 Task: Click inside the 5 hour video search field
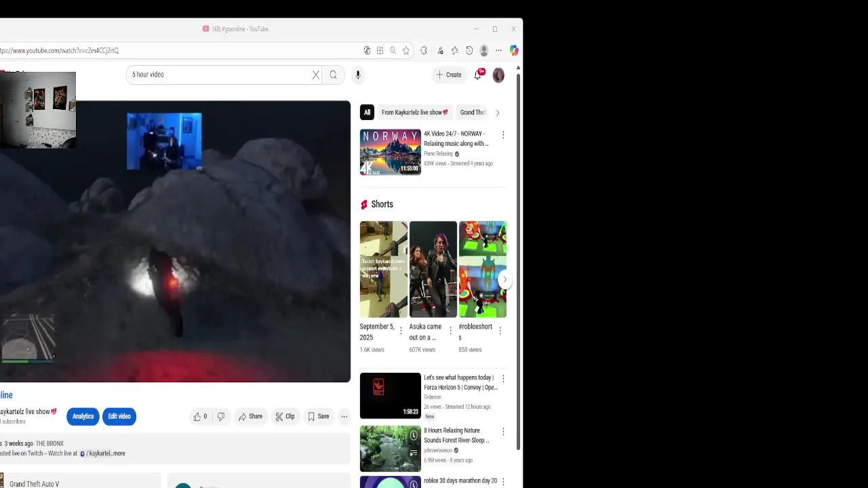click(217, 75)
